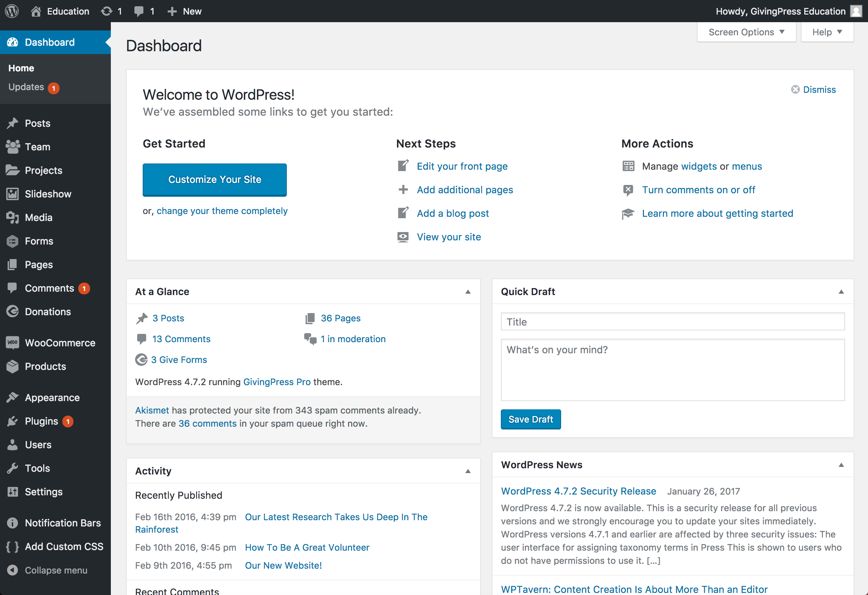The image size is (868, 595).
Task: Open Updates in the Dashboard submenu
Action: (34, 87)
